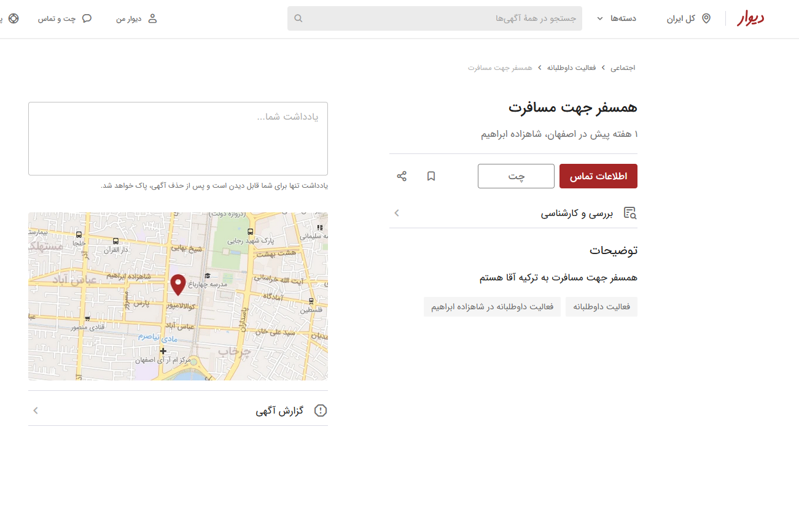Go to اجتماعی breadcrumb
799x532 pixels.
coord(623,67)
